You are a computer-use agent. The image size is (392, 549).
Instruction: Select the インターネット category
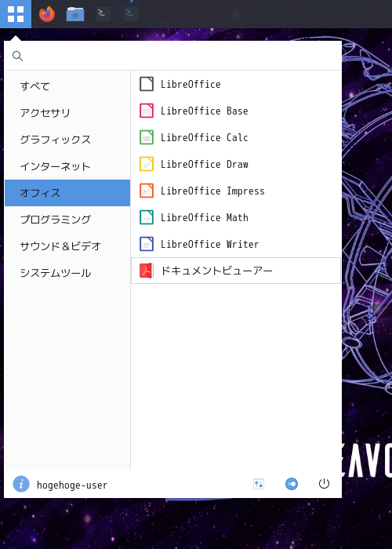point(67,166)
